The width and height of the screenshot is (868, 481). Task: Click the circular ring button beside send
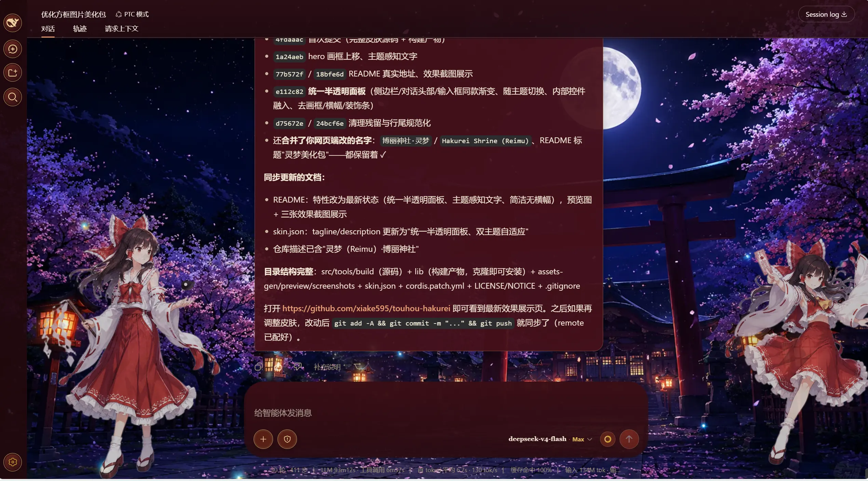[608, 439]
